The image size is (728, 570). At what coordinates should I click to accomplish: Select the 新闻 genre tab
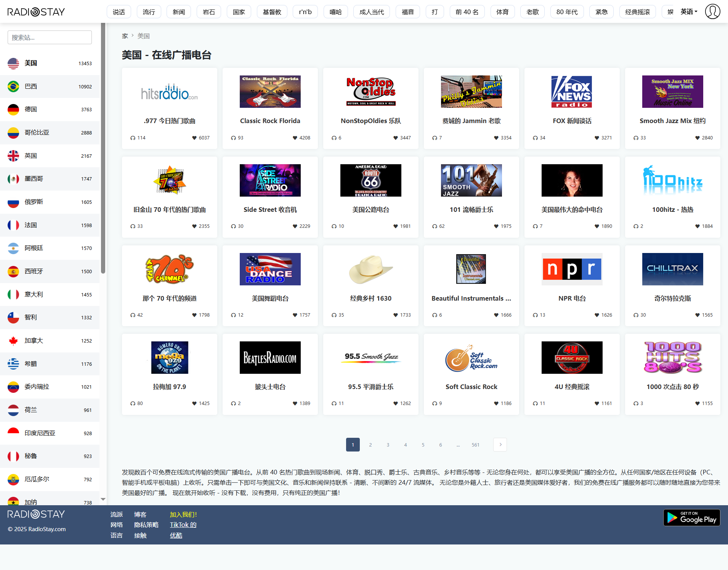[178, 12]
